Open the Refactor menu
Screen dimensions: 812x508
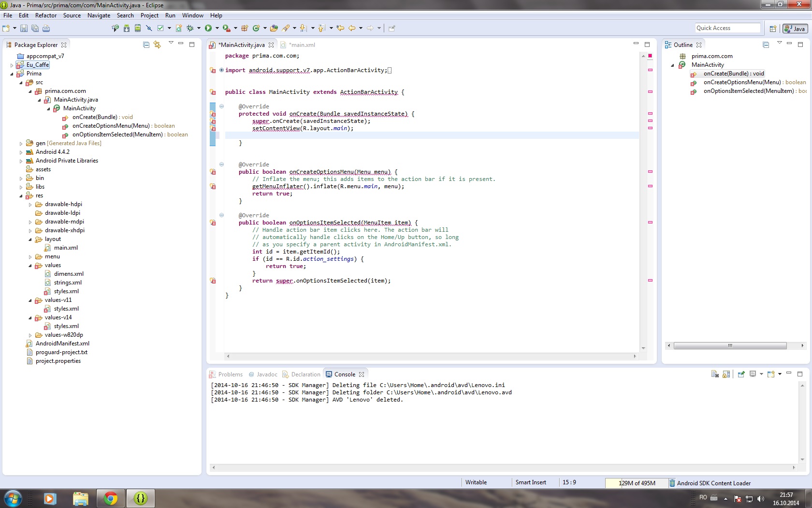pyautogui.click(x=46, y=15)
